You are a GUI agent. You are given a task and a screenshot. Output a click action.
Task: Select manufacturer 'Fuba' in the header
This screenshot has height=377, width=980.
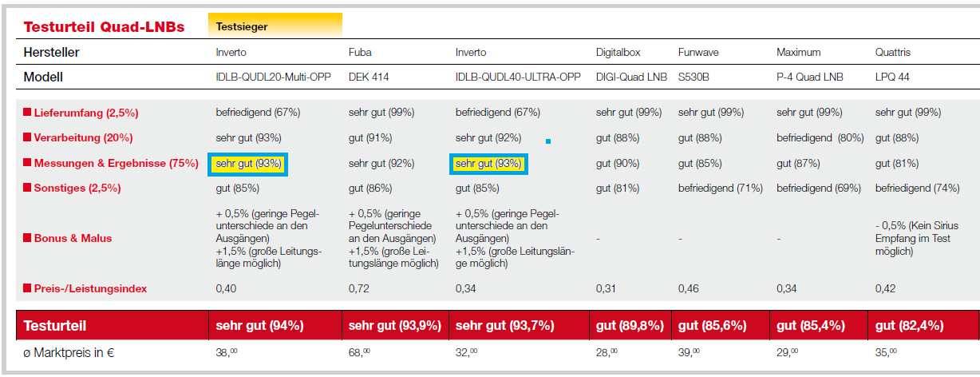click(x=360, y=53)
